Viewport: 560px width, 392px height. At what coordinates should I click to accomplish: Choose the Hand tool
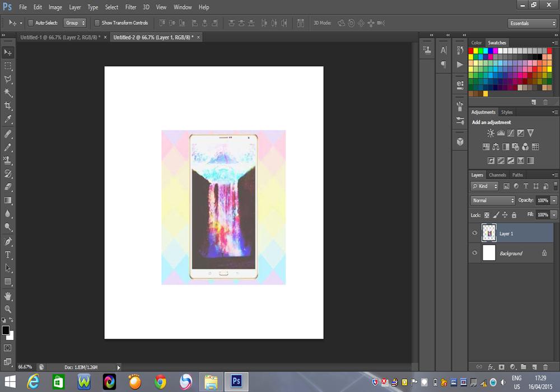tap(8, 296)
